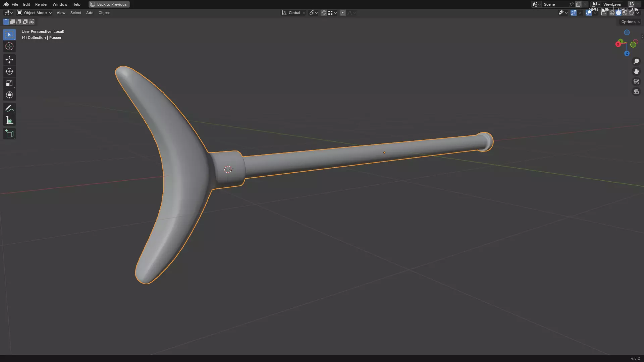Select the Move tool

coord(9,60)
